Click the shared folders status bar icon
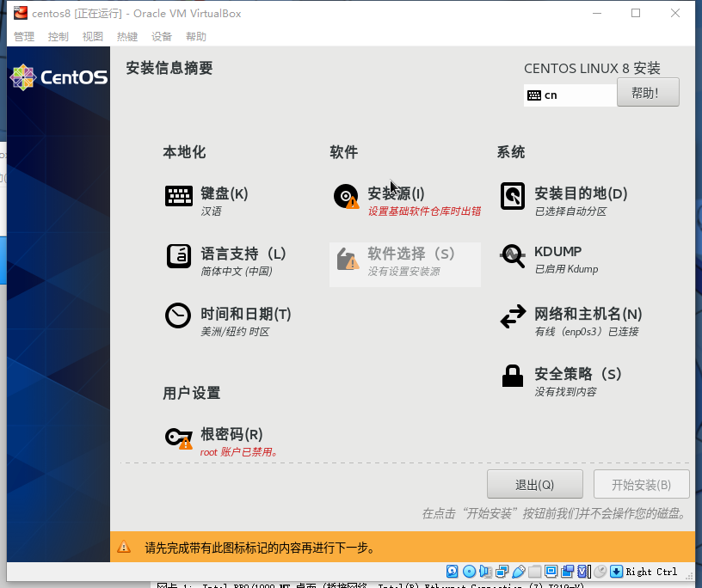 [534, 572]
